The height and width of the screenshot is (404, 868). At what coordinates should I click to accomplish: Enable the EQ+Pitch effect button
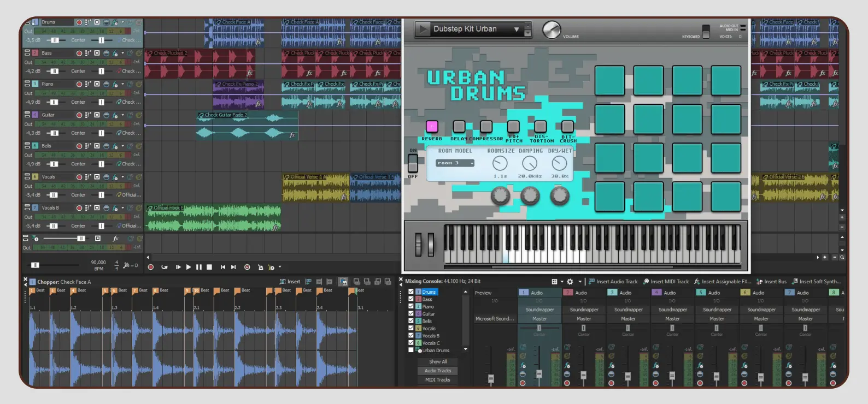513,127
